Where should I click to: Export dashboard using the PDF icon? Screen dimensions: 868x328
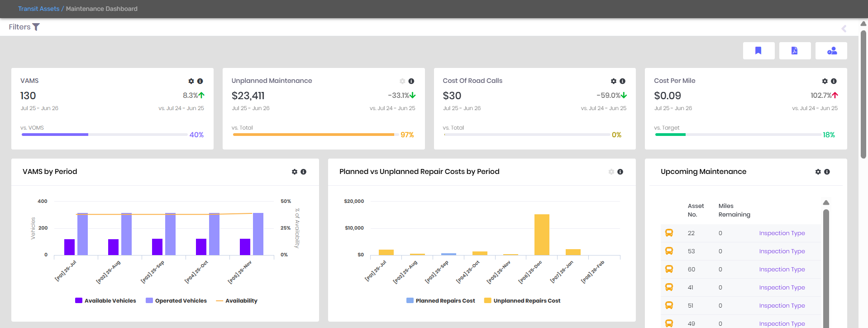click(795, 51)
